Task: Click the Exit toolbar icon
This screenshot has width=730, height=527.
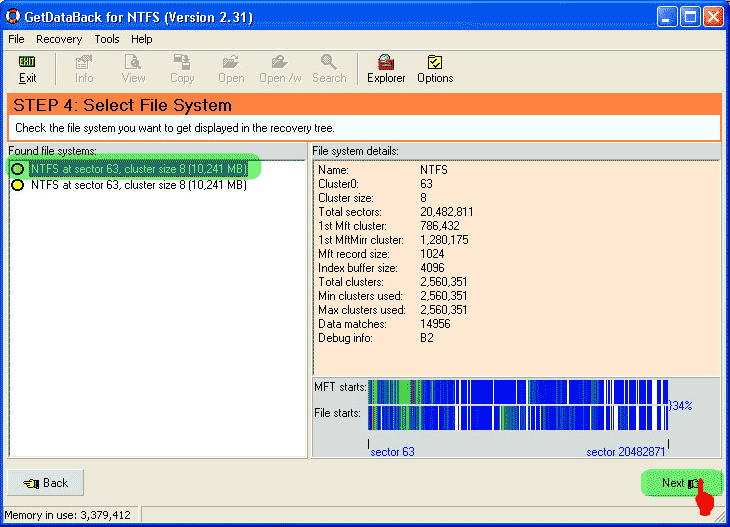Action: click(27, 69)
